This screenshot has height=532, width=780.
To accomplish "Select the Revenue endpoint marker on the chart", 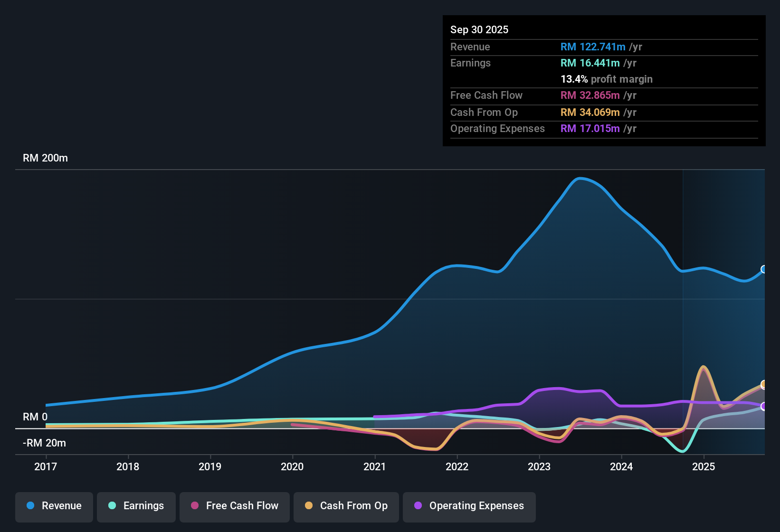I will coord(764,269).
